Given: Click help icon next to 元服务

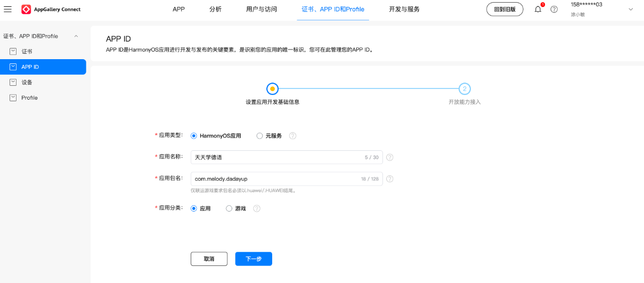Looking at the screenshot, I should coord(292,136).
